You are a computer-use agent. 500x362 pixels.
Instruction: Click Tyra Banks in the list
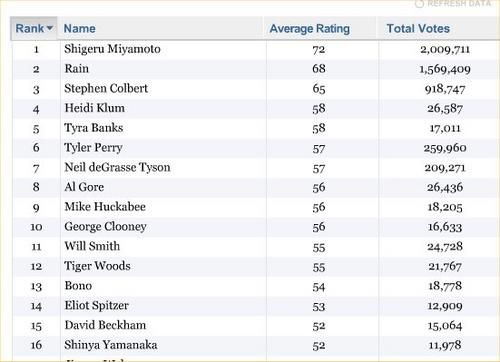coord(94,128)
